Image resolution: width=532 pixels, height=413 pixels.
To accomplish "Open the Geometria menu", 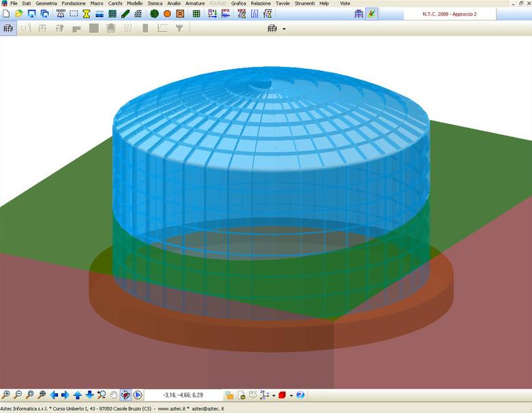I will (x=46, y=3).
